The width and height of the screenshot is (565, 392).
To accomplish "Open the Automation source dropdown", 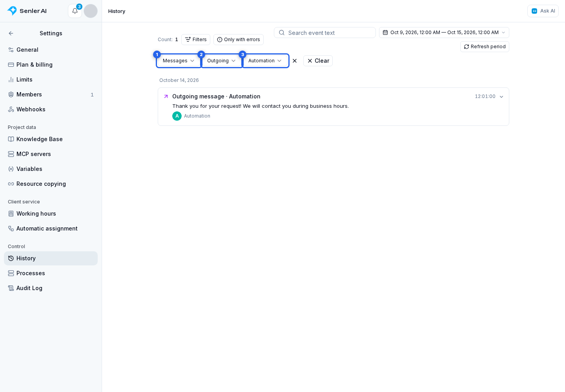I will pyautogui.click(x=266, y=61).
